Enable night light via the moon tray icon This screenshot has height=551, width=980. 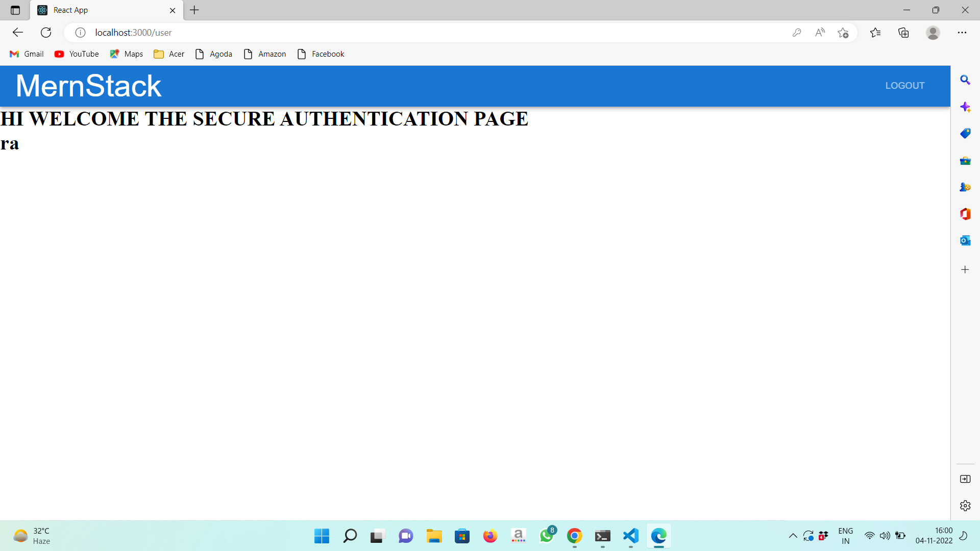[x=964, y=536]
